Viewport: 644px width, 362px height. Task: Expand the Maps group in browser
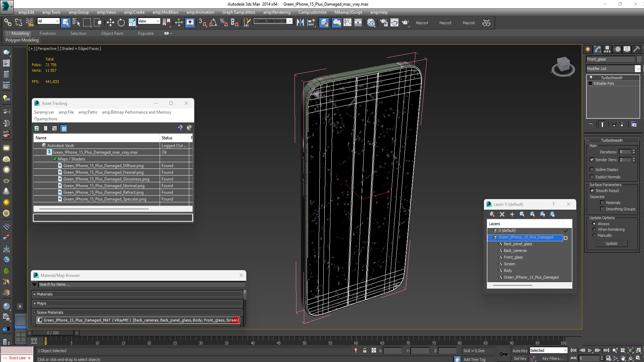click(x=138, y=303)
